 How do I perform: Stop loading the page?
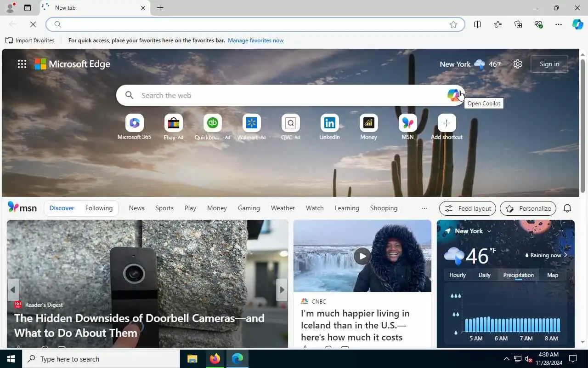point(33,24)
